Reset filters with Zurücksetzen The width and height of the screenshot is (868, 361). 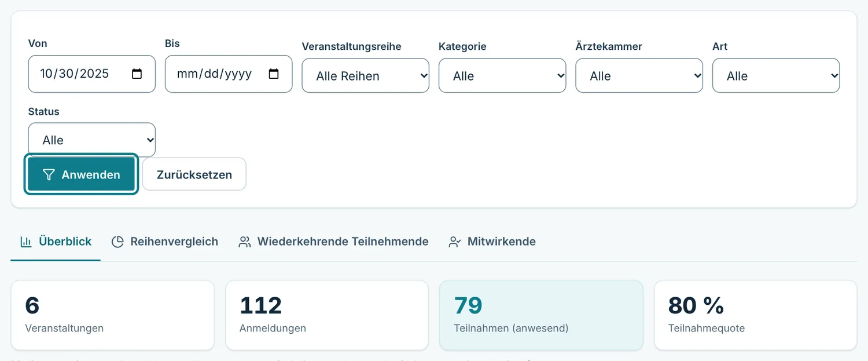click(194, 174)
